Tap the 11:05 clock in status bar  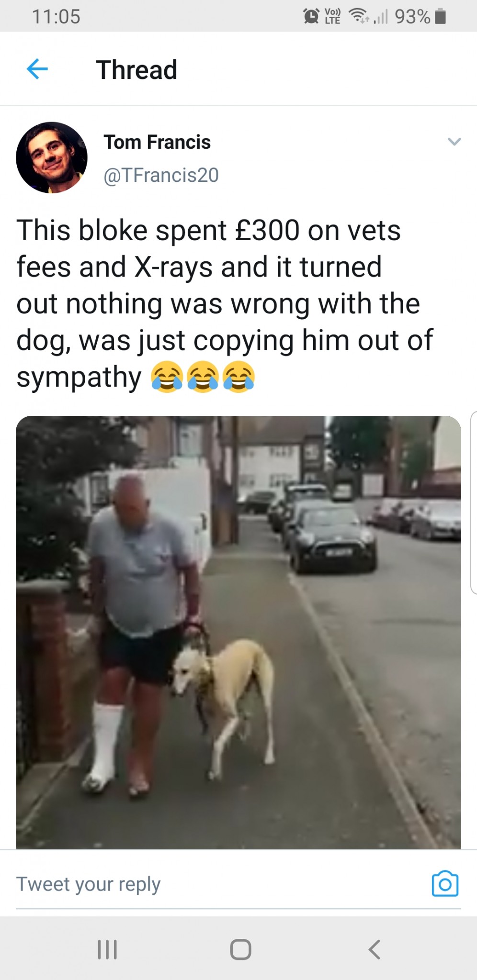click(x=56, y=17)
